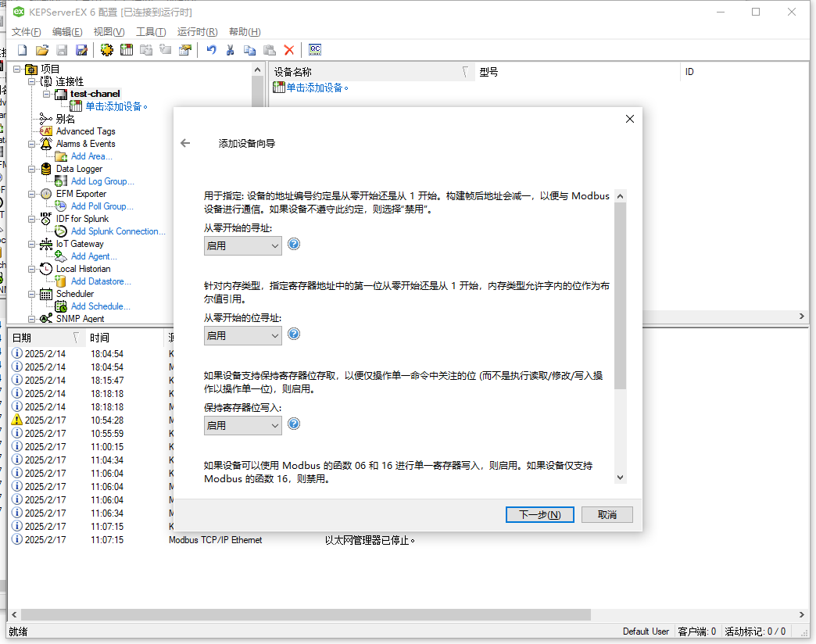Open the 视图(V) menu

pos(109,32)
